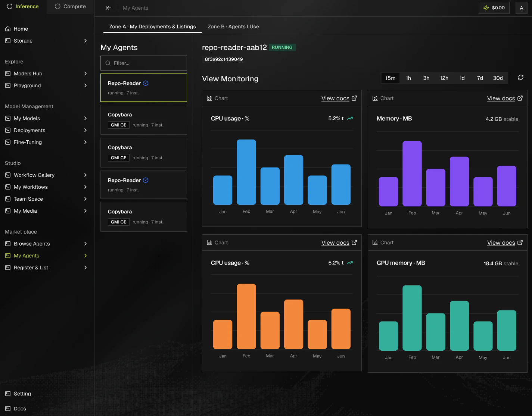Image resolution: width=532 pixels, height=416 pixels.
Task: Collapse sidebar with the arrow icon
Action: 109,8
